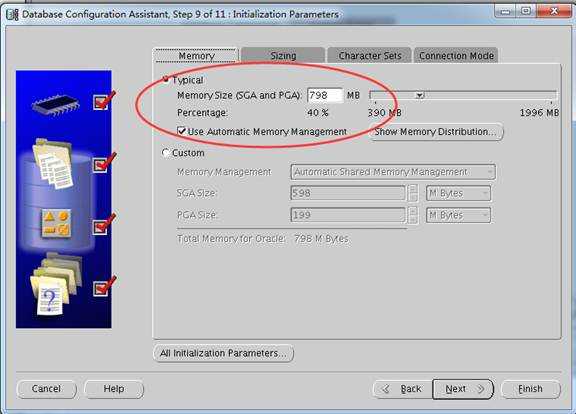Click the Database Configuration Assistant title icon
Image resolution: width=576 pixels, height=414 pixels.
click(x=12, y=15)
